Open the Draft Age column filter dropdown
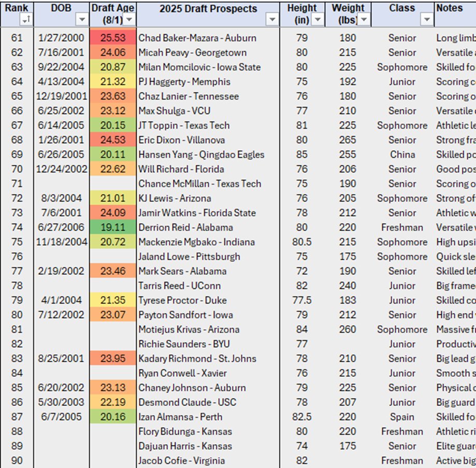 tap(129, 20)
